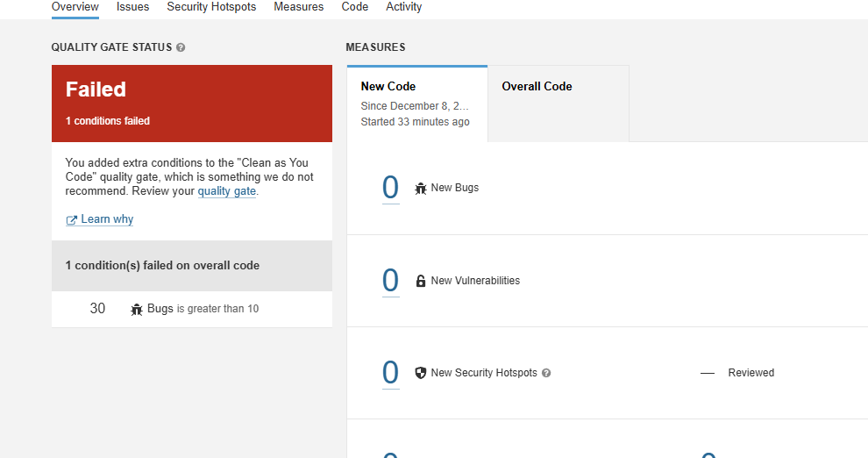Click the New Bugs label
Image resolution: width=868 pixels, height=458 pixels.
point(455,188)
